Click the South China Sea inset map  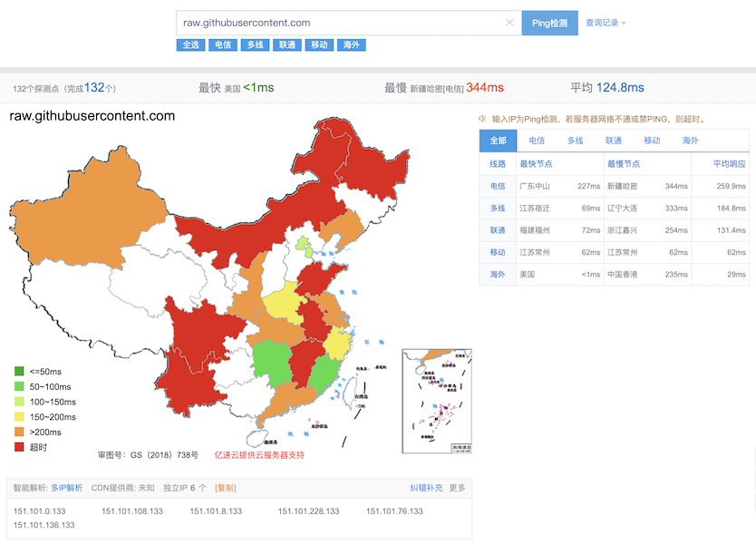coord(439,399)
